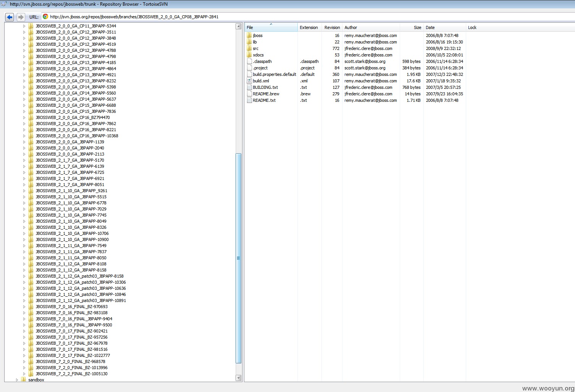Click folder icon of JBOSSWEB_2_1_7_GA_JBPAPP-5170
575x392 pixels.
tap(31, 160)
